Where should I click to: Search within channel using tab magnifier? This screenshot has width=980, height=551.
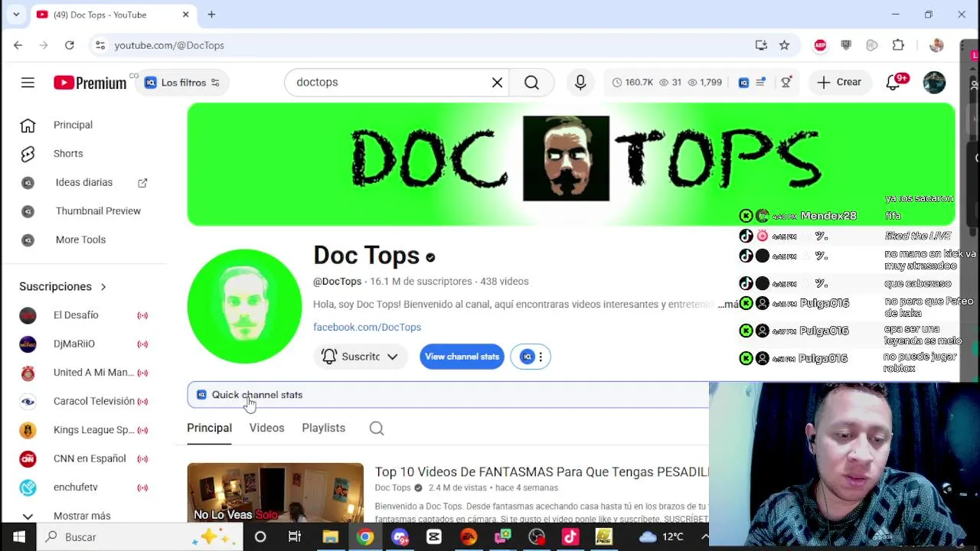point(377,429)
